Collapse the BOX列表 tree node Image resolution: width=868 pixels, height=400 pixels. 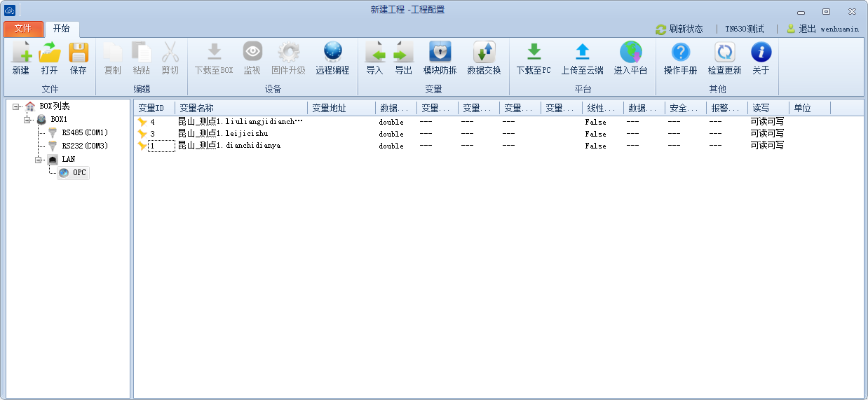click(15, 106)
